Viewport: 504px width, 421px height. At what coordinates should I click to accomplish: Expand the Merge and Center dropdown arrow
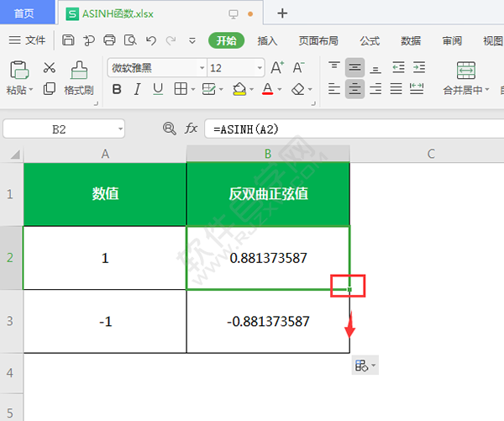coord(487,89)
